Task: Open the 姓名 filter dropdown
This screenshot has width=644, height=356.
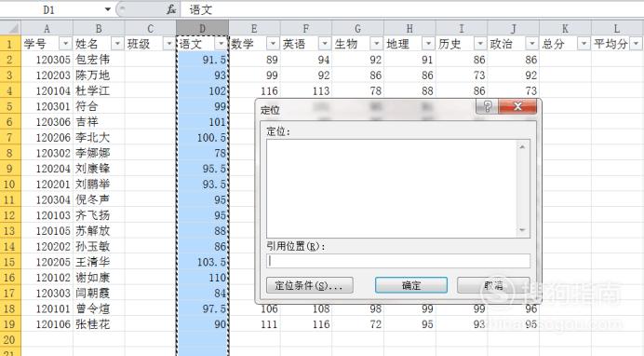Action: [x=117, y=44]
